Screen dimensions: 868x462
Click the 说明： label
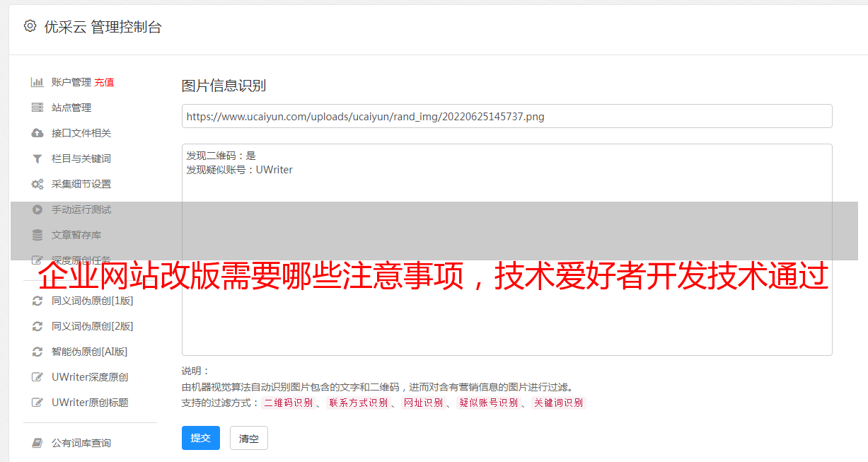tap(195, 371)
